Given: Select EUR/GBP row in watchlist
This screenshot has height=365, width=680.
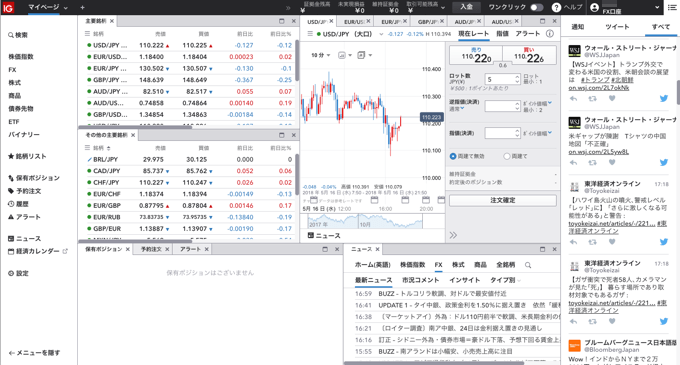Looking at the screenshot, I should (x=190, y=205).
